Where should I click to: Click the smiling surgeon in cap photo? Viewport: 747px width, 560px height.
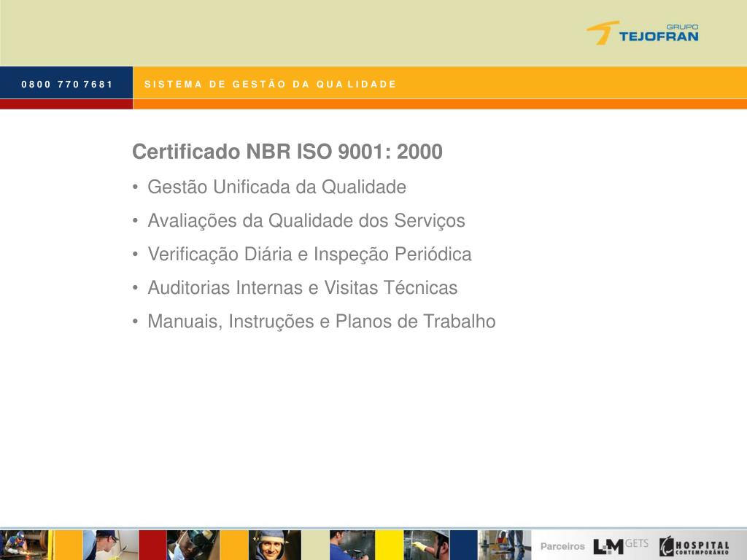click(274, 545)
